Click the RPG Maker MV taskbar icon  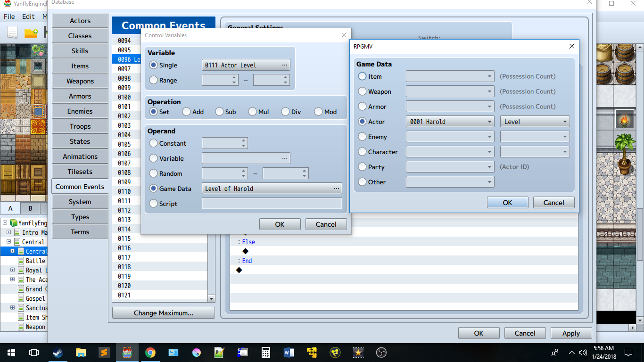tap(127, 352)
